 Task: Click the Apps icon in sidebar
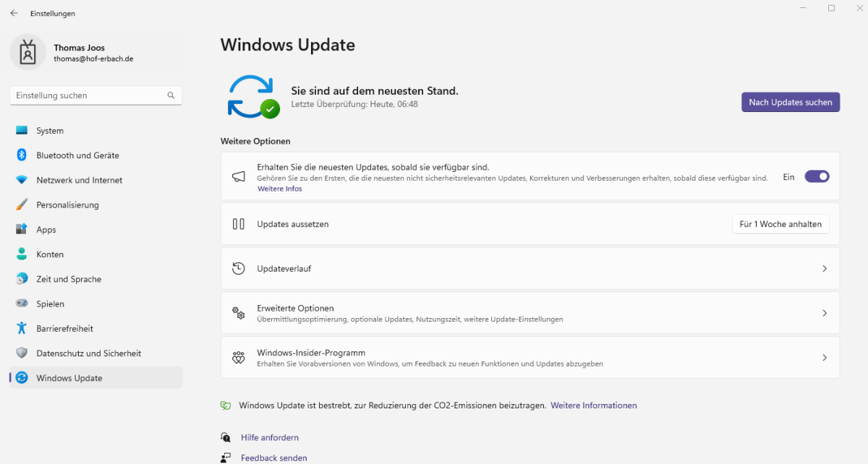[22, 229]
